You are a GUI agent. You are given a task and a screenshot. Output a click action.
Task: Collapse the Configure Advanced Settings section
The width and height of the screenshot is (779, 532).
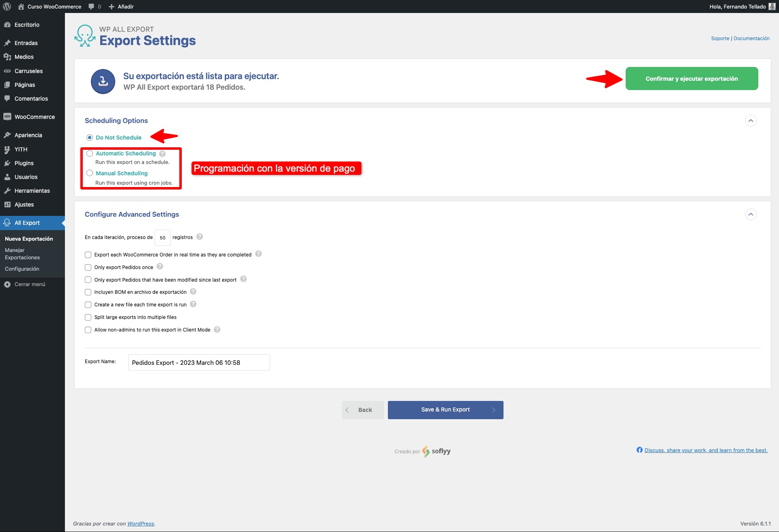(751, 214)
